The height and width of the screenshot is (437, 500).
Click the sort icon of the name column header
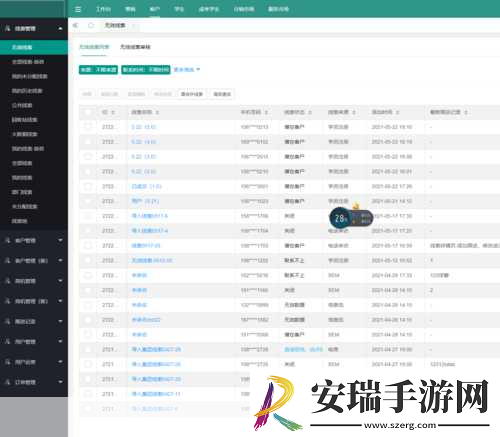point(157,112)
